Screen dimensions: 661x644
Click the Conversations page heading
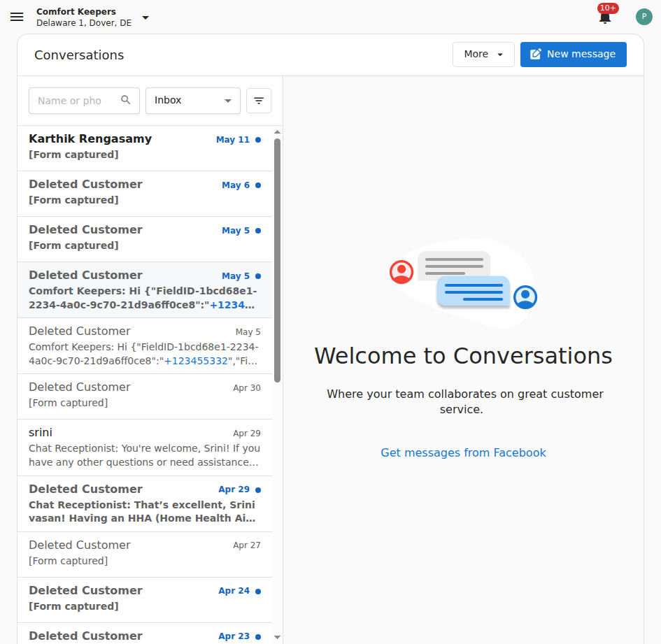click(79, 55)
